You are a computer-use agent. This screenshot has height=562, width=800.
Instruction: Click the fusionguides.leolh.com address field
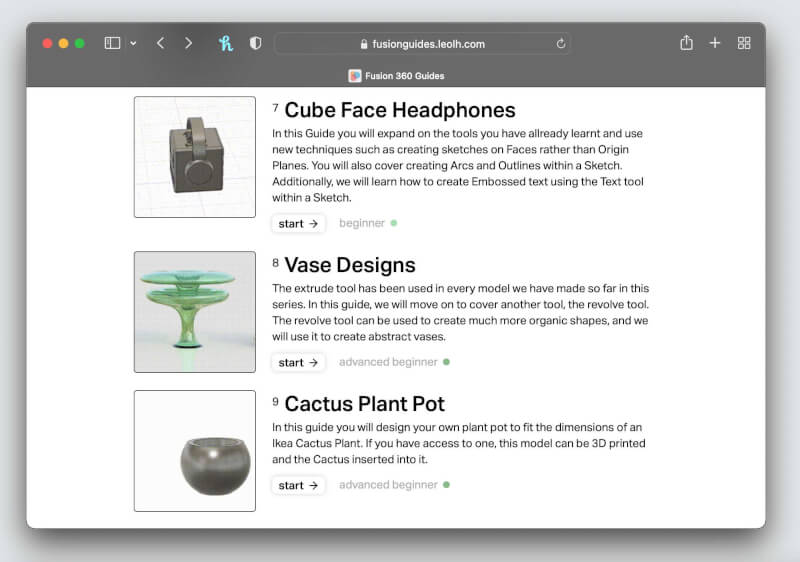(420, 43)
